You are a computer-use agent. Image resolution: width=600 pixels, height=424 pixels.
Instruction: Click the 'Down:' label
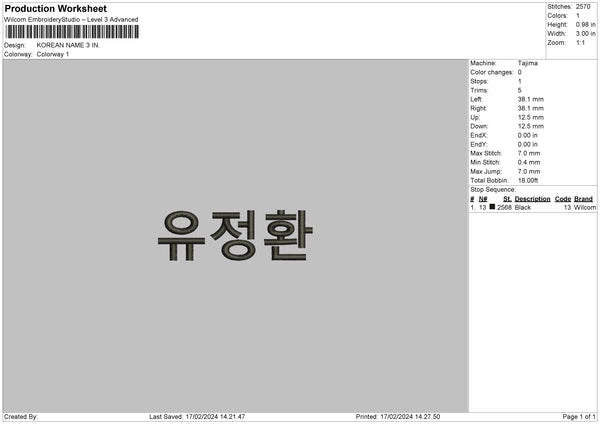point(479,126)
